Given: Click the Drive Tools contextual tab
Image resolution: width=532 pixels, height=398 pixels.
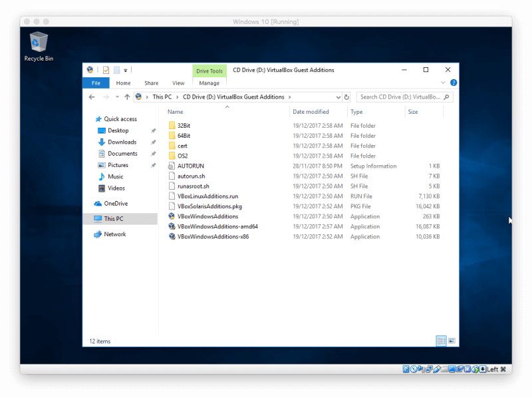Looking at the screenshot, I should coord(209,71).
